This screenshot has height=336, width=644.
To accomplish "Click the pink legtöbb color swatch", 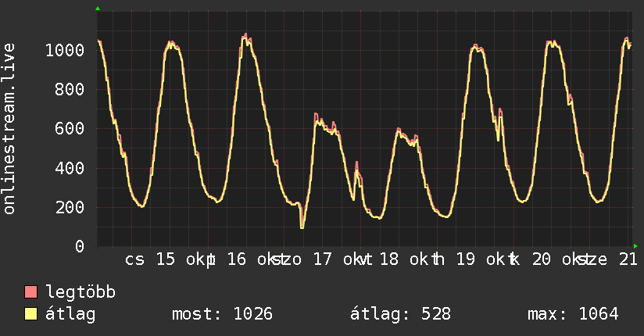I will (x=30, y=291).
